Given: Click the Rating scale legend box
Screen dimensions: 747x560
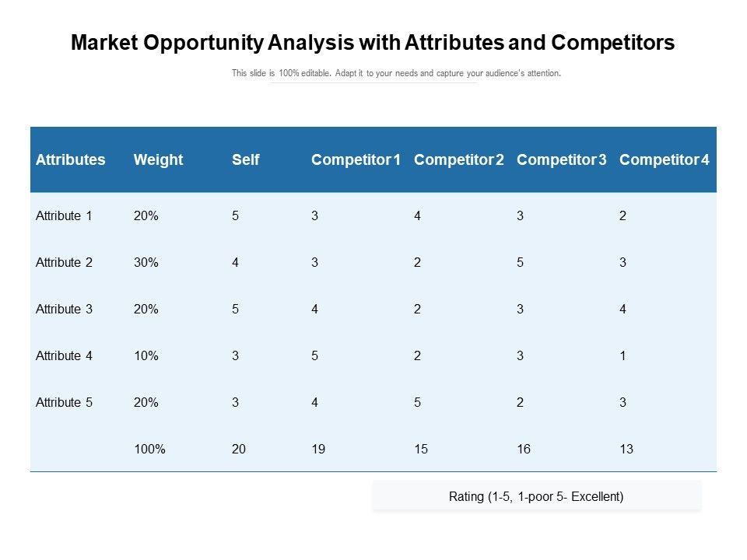Looking at the screenshot, I should [x=536, y=496].
